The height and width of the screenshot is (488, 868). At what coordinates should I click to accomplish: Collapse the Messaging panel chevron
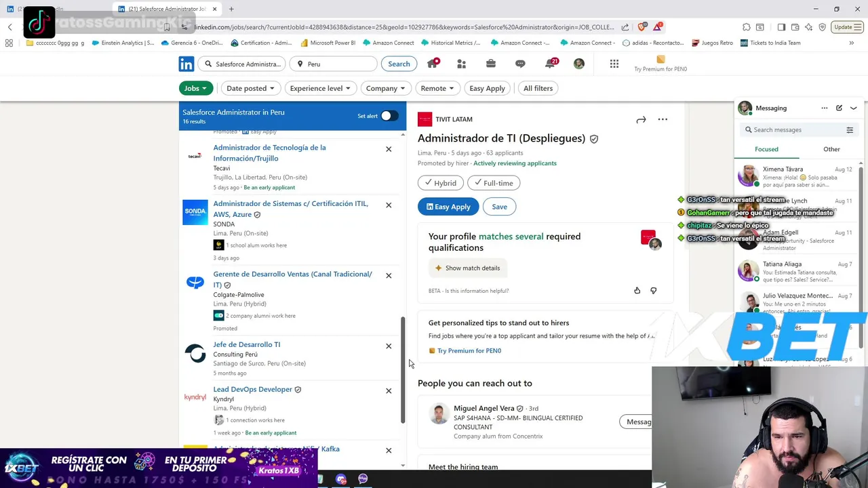tap(854, 108)
